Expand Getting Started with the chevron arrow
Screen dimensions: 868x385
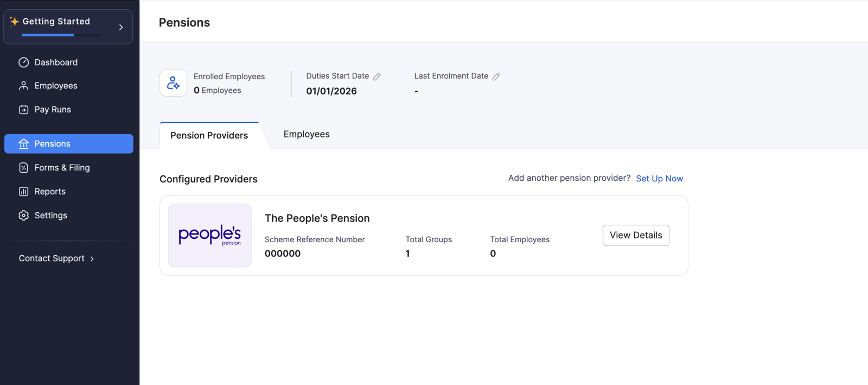(x=121, y=27)
